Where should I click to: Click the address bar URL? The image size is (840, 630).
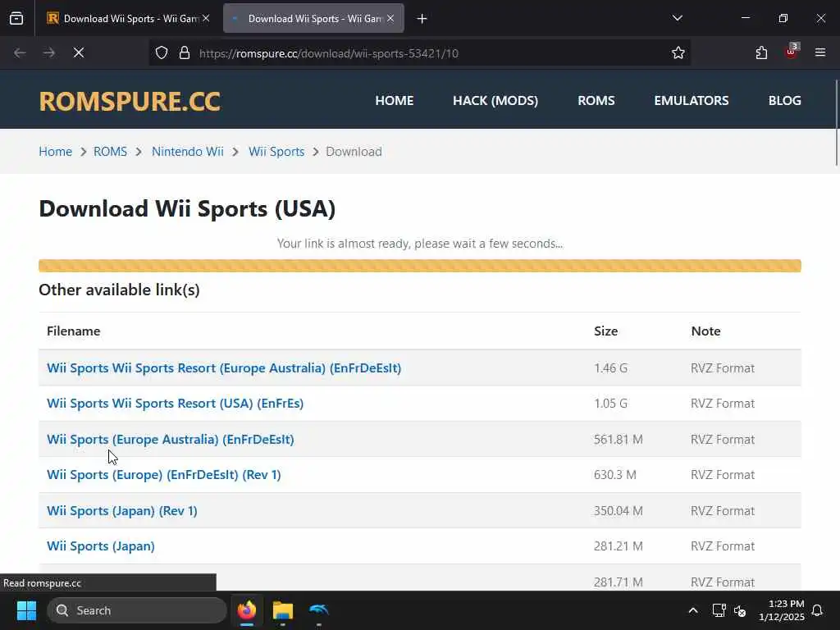pos(329,53)
